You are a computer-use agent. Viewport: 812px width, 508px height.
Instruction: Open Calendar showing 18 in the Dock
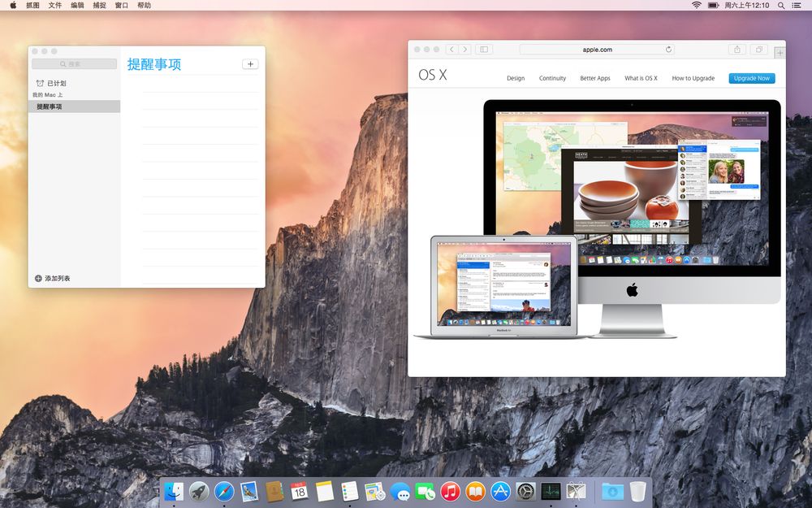300,492
